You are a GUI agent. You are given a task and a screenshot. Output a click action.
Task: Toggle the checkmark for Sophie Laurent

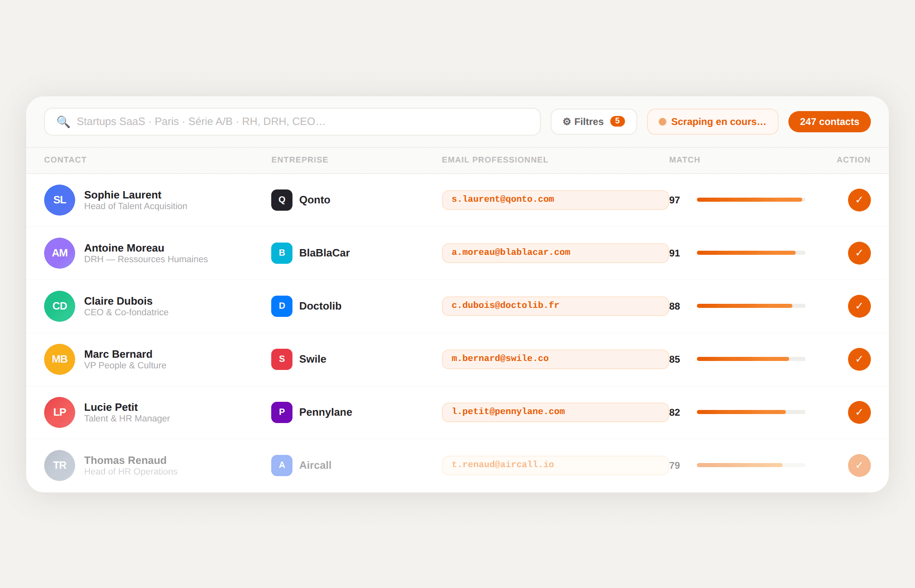[859, 200]
